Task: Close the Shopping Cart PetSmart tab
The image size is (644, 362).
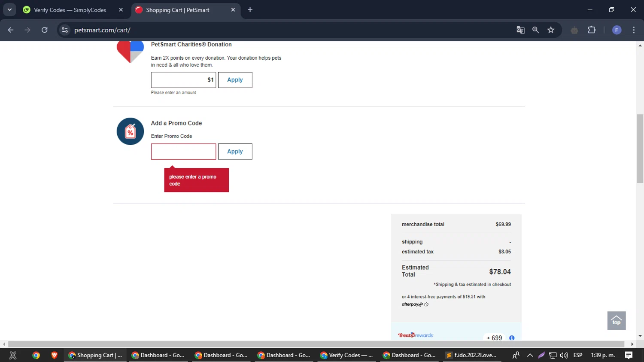Action: tap(233, 10)
